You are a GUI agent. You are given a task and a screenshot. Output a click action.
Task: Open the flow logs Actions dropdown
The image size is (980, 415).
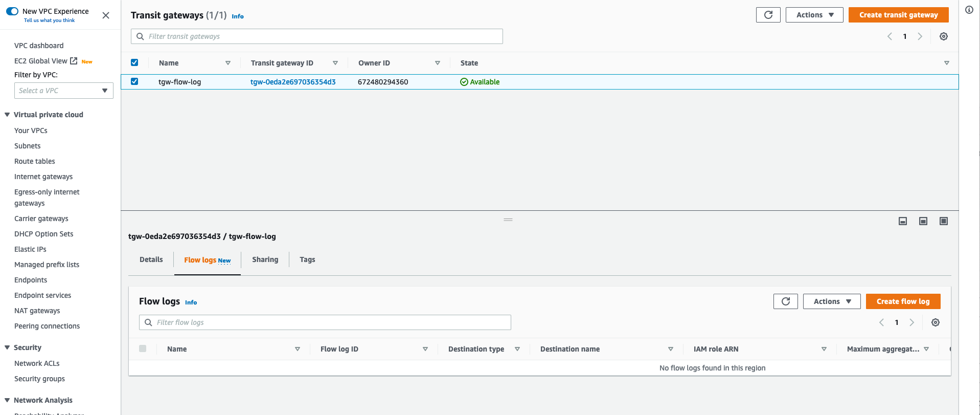click(x=832, y=301)
